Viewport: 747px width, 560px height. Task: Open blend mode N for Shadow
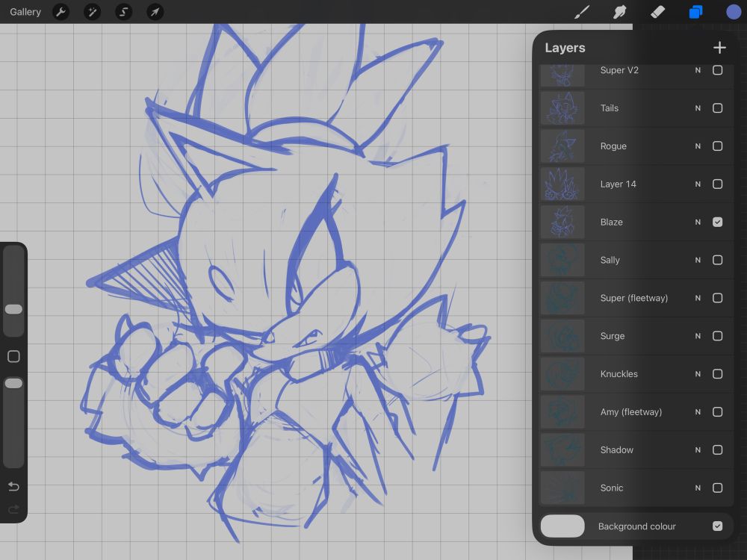tap(698, 450)
